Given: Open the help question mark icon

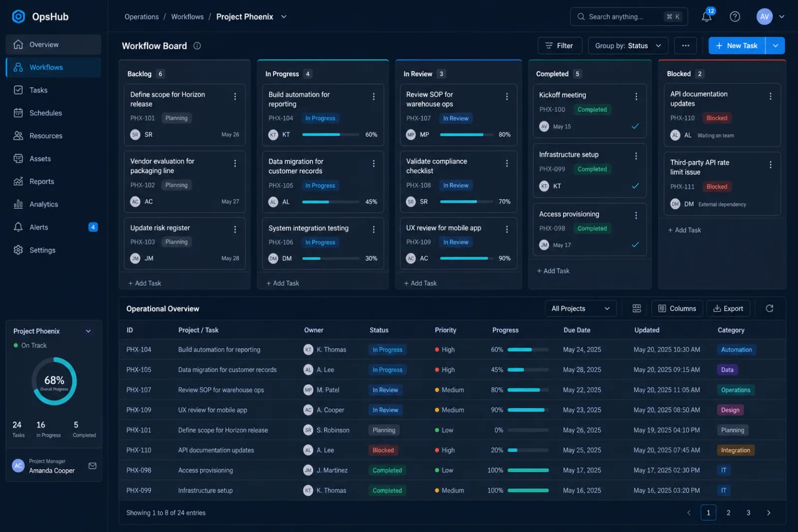Looking at the screenshot, I should (735, 16).
